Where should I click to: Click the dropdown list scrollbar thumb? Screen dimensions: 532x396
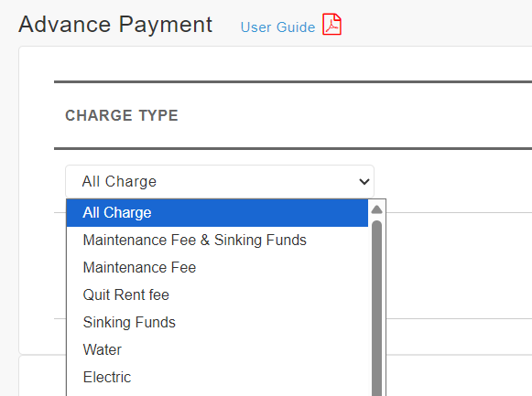click(x=376, y=308)
